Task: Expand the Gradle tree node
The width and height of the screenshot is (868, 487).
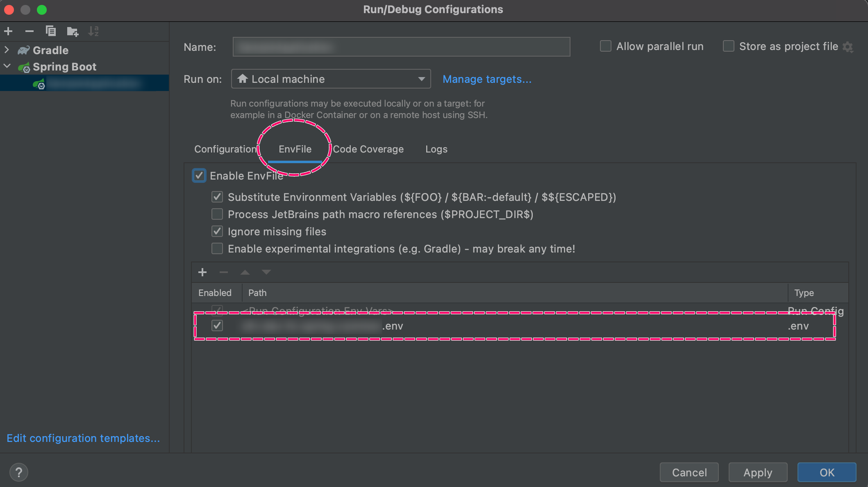Action: 7,50
